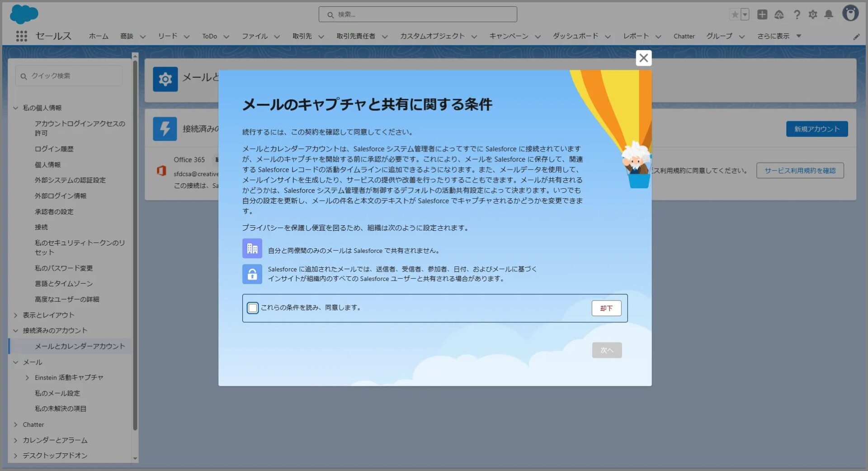Collapse the メール tree section

[x=15, y=362]
